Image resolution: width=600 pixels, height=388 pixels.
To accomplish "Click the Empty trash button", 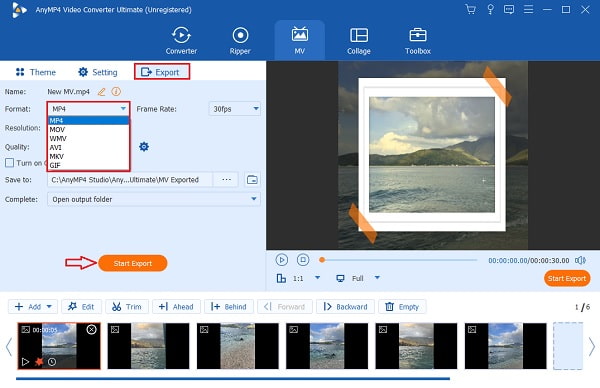I will 402,307.
